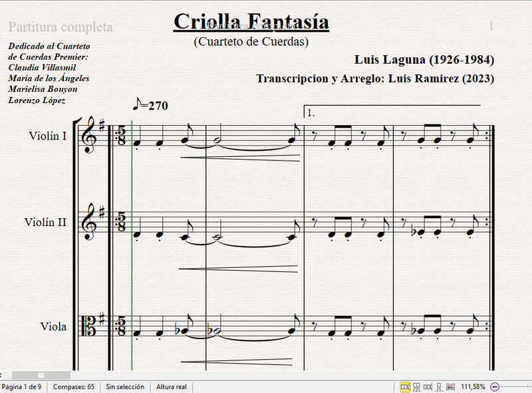Click the 'Altura real' status entry
The width and height of the screenshot is (532, 393).
(x=172, y=387)
